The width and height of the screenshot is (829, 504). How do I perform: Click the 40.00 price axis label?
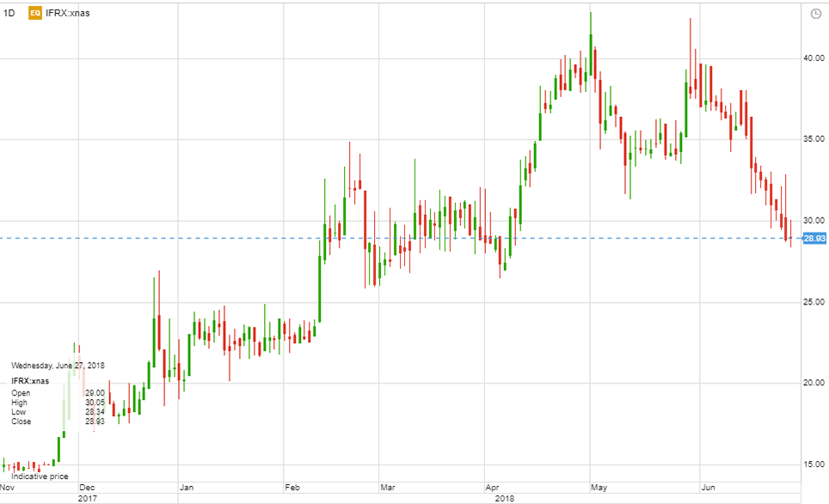click(814, 58)
